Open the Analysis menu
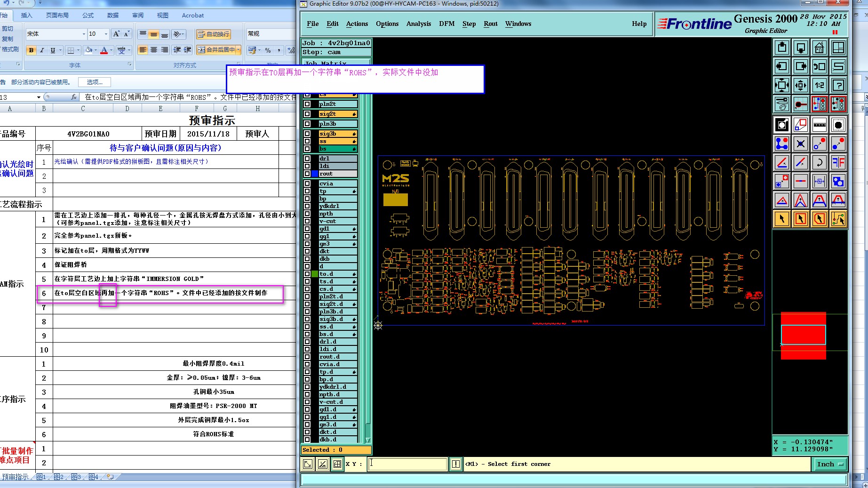 point(418,24)
